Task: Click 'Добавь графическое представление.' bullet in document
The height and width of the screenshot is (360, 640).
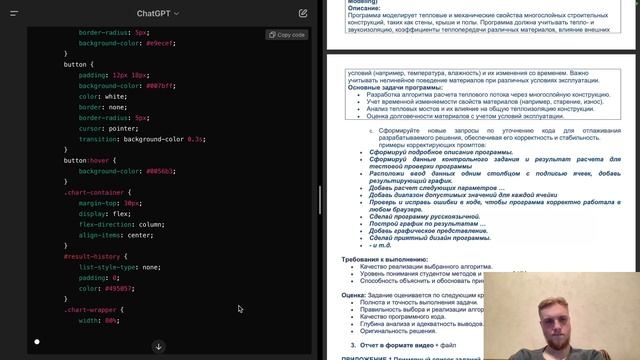Action: [x=428, y=231]
